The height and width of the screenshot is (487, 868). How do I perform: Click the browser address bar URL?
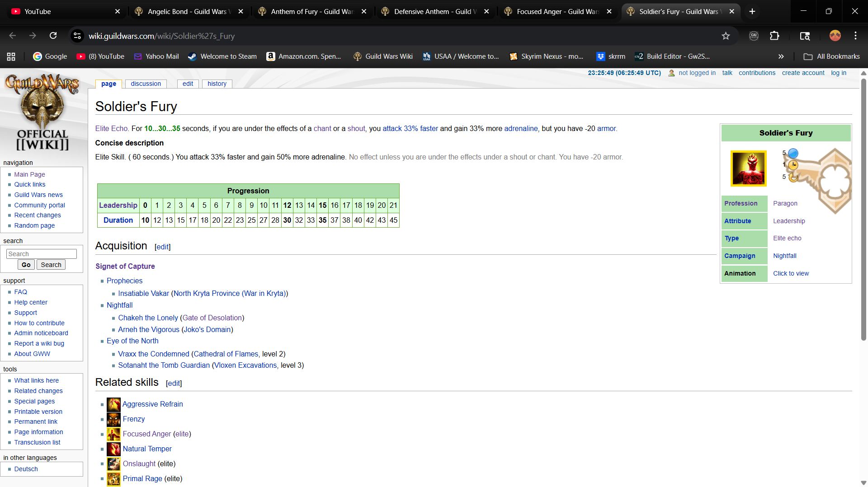161,36
